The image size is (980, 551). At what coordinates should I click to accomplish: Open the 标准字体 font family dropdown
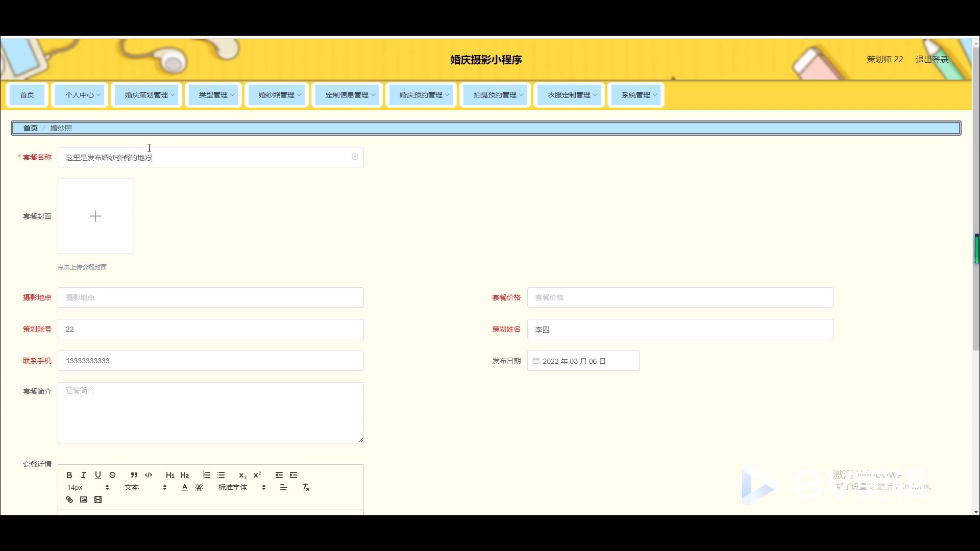(x=242, y=487)
